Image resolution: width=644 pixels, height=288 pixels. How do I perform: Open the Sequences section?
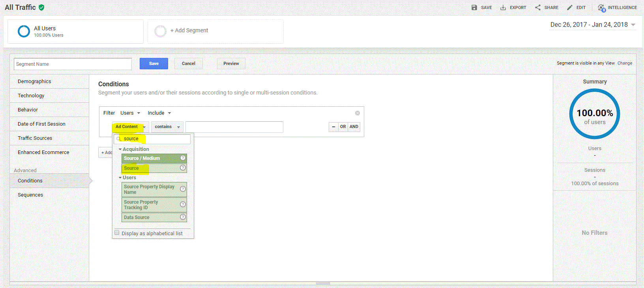click(x=30, y=195)
